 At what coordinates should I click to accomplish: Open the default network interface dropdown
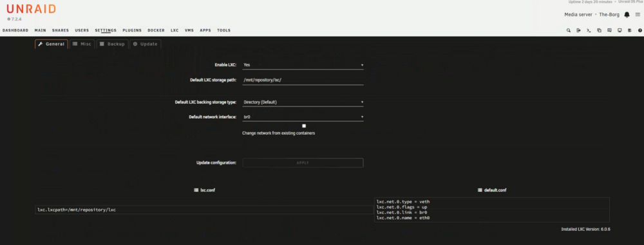[303, 117]
